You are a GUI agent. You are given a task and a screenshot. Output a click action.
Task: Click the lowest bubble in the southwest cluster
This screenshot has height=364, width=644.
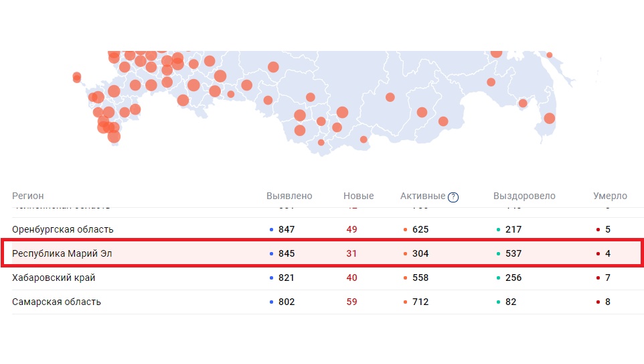[x=114, y=137]
